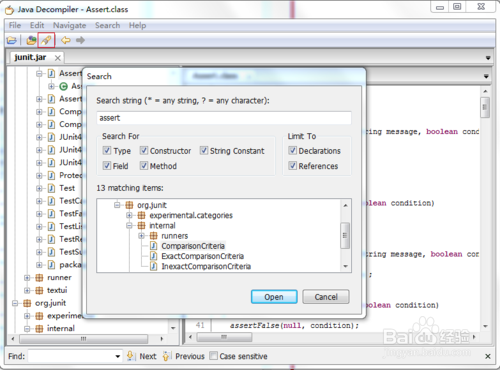Open the tab list dropdown arrow

click(488, 58)
